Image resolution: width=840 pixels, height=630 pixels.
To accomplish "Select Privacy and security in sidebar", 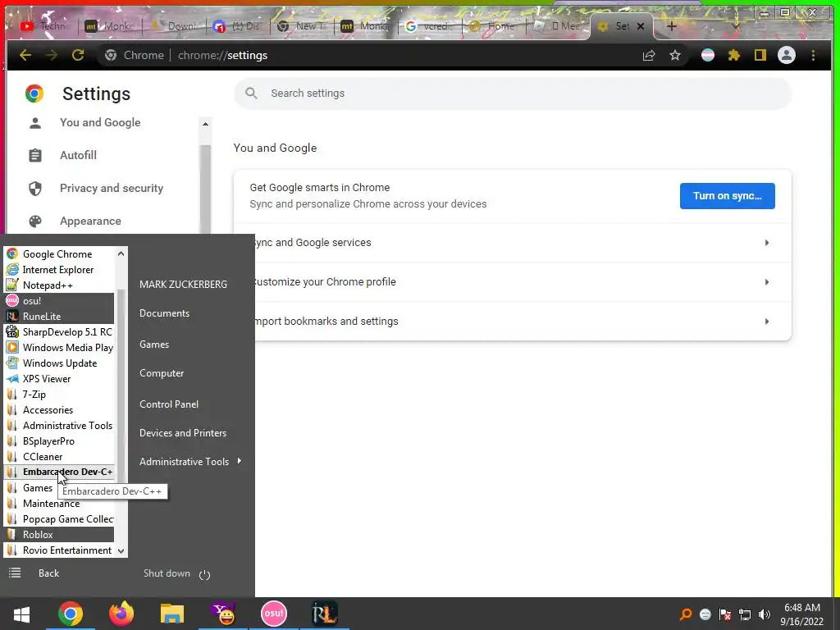I will pyautogui.click(x=112, y=188).
